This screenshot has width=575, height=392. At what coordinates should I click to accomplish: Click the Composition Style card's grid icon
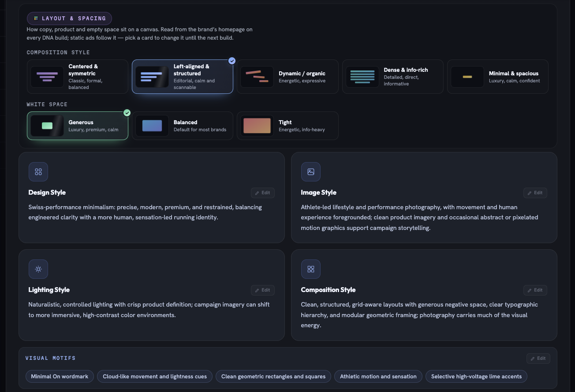click(311, 269)
